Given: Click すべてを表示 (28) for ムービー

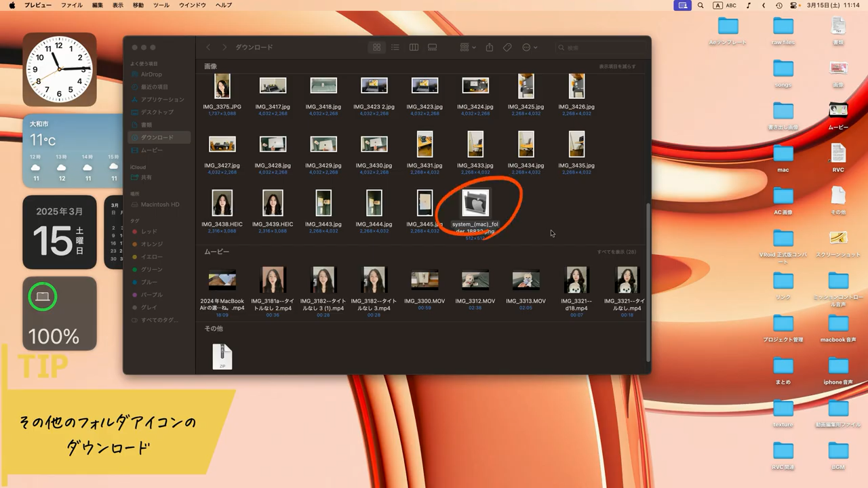Looking at the screenshot, I should pos(616,251).
